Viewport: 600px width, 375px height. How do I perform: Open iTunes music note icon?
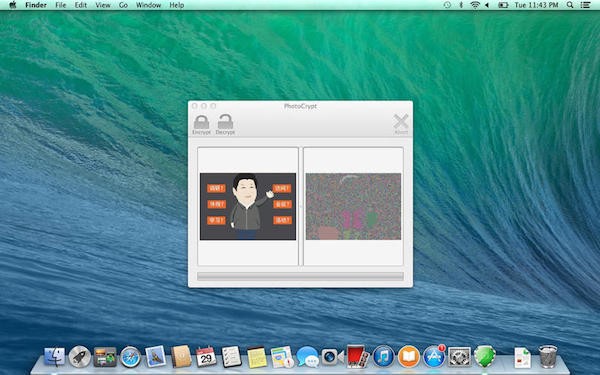pos(383,356)
